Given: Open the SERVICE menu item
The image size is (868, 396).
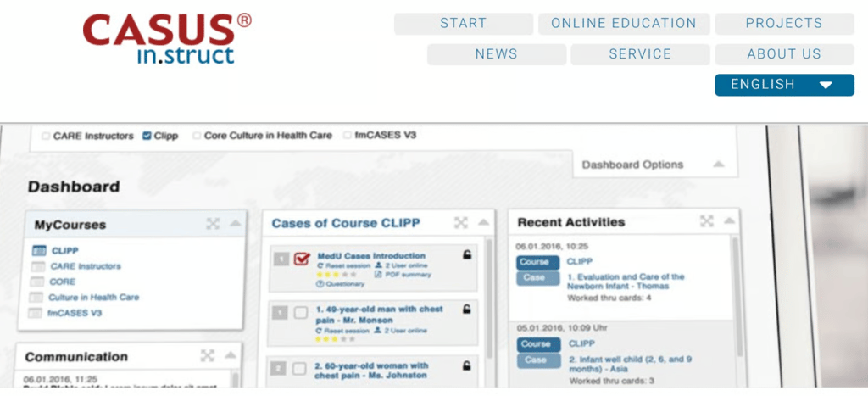Looking at the screenshot, I should (640, 54).
